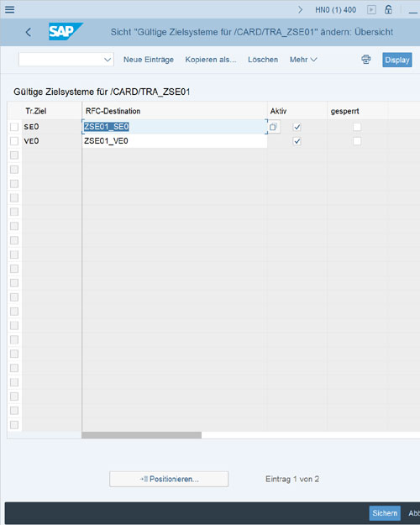Open value help icon for ZSE01_SE0
Screen dimensions: 420x525
[x=274, y=127]
